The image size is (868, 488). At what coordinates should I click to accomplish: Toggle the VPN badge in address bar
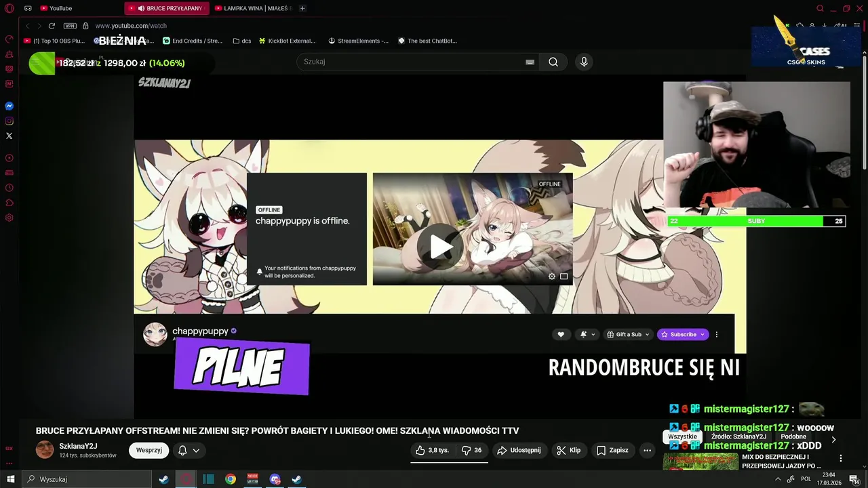70,26
